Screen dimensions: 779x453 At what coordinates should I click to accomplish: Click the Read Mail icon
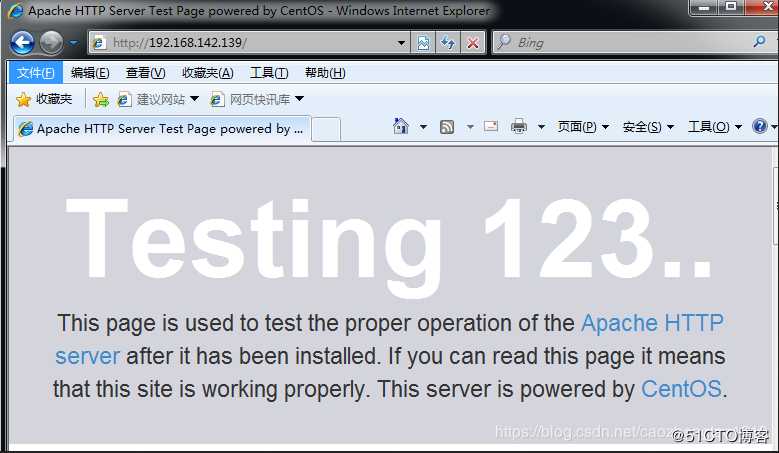click(x=491, y=127)
